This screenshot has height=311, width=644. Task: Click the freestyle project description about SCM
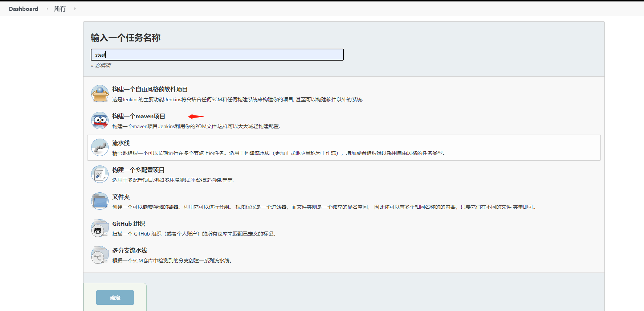(237, 99)
